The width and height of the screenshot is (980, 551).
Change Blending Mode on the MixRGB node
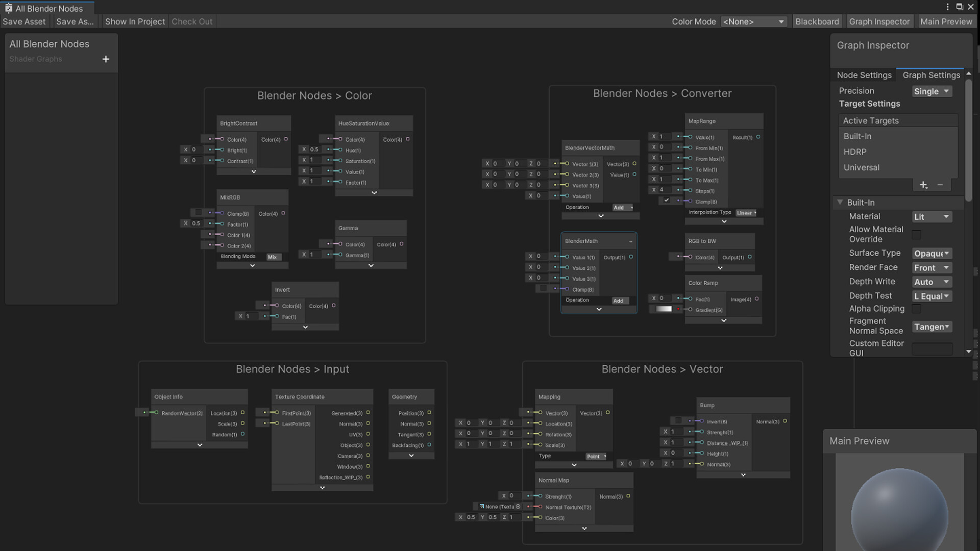(273, 257)
